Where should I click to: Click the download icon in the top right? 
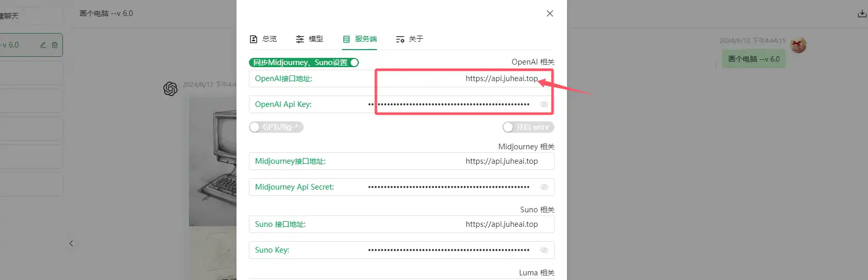862,14
